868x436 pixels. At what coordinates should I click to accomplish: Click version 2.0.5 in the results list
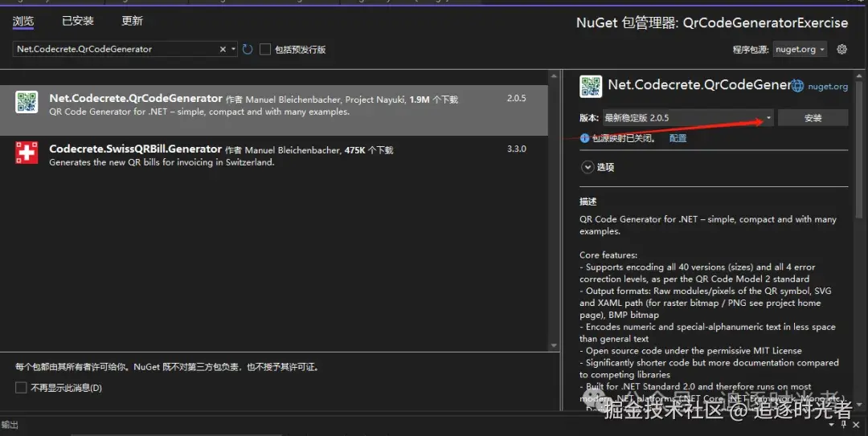click(517, 98)
